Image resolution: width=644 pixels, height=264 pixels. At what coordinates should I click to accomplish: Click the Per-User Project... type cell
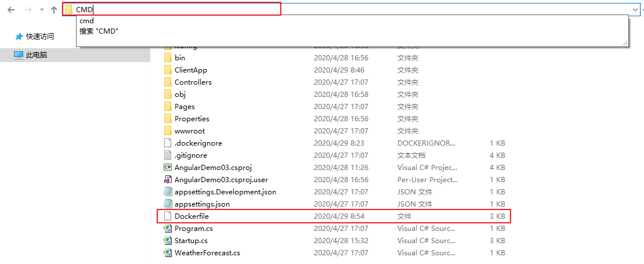(428, 180)
